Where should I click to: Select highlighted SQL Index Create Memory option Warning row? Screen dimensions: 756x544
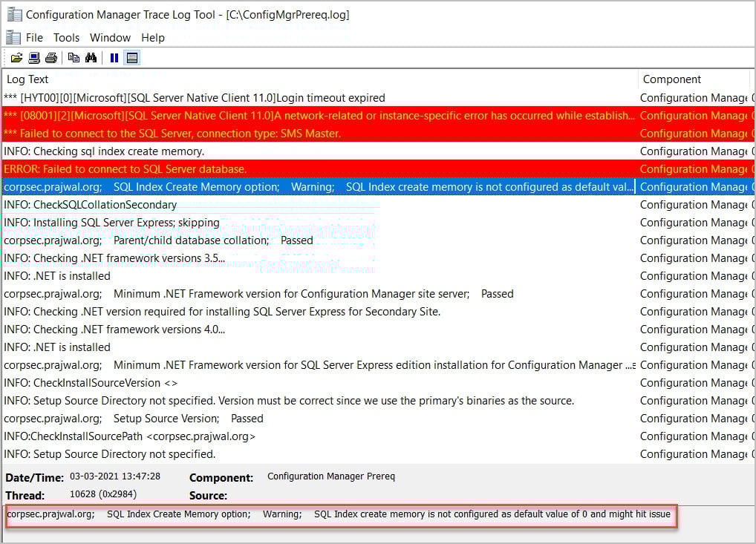(378, 187)
